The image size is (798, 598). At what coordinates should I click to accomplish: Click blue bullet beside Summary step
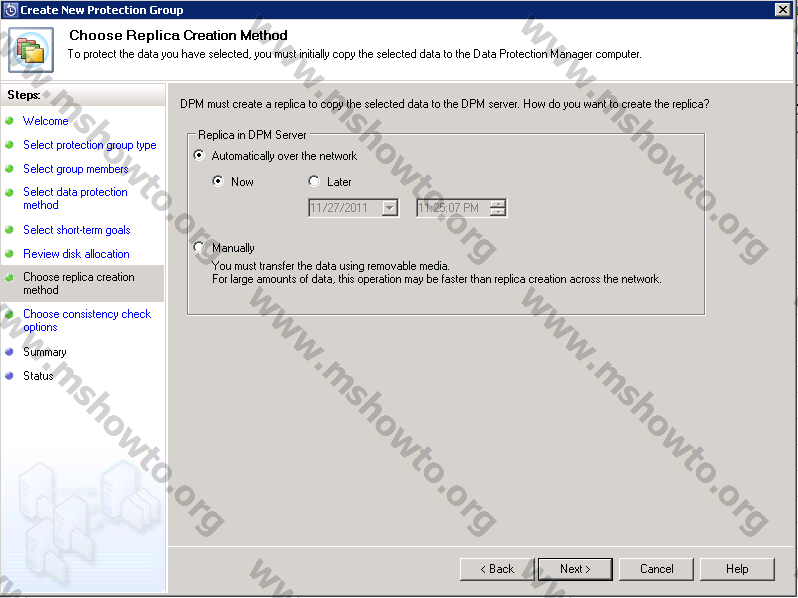10,352
